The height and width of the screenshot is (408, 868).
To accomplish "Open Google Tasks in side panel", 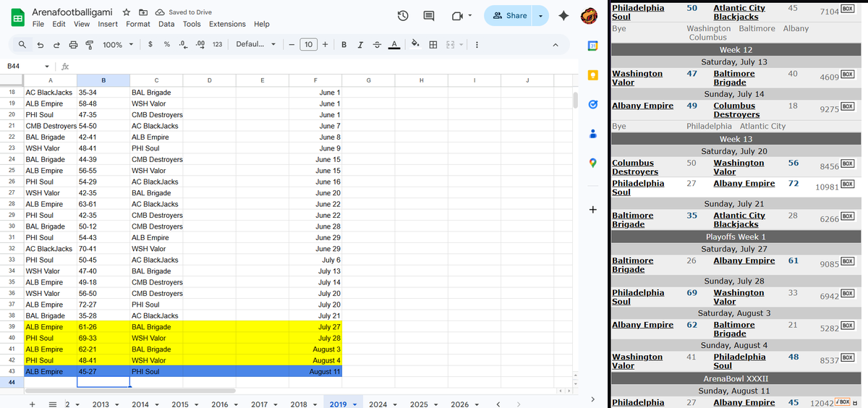I will (x=592, y=104).
